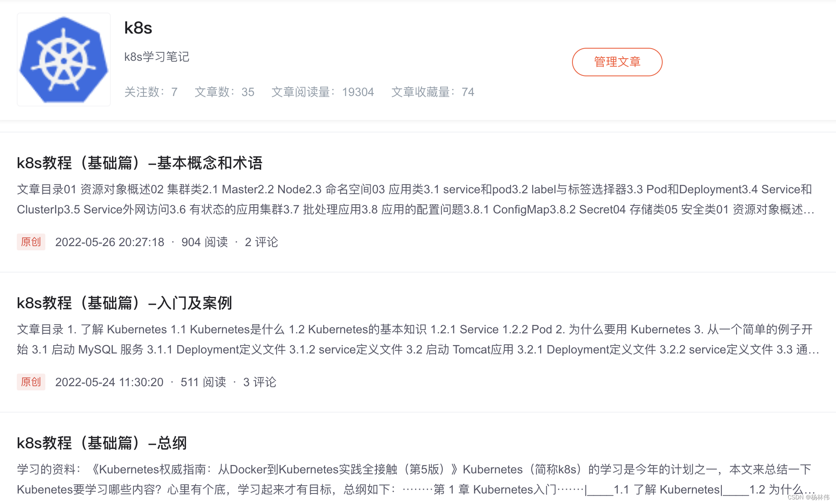Click the Kubernetes wheel logo thumbnail
This screenshot has height=504, width=836.
click(x=64, y=60)
